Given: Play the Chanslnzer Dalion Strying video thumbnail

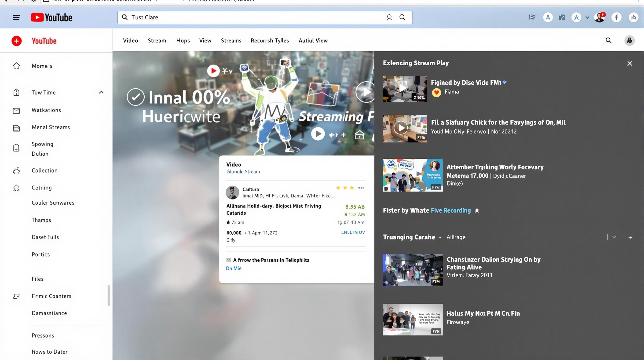Looking at the screenshot, I should [413, 270].
